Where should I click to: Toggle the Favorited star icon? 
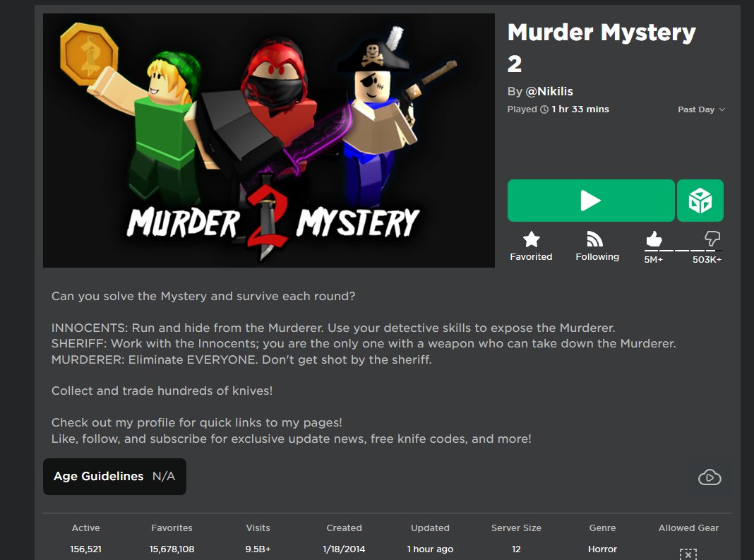tap(532, 239)
